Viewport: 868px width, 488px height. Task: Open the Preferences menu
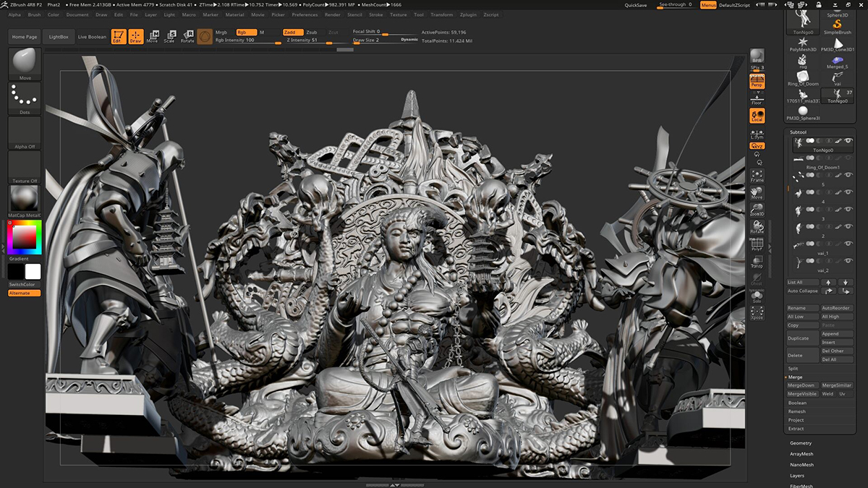coord(305,14)
